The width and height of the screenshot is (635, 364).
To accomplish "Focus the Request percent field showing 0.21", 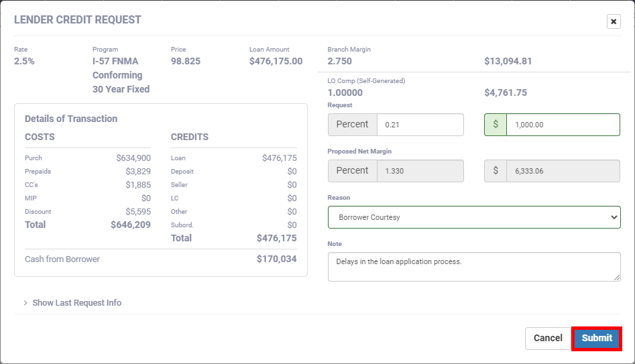I will (x=420, y=125).
